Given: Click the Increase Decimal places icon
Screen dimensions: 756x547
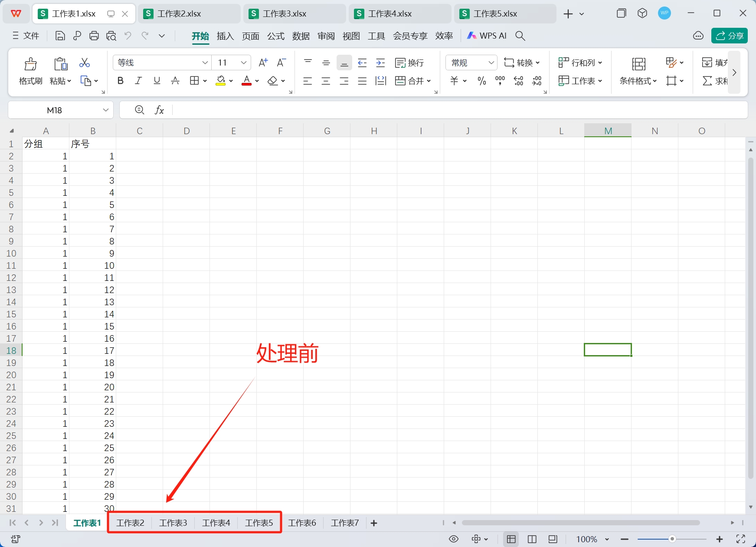Looking at the screenshot, I should (519, 81).
